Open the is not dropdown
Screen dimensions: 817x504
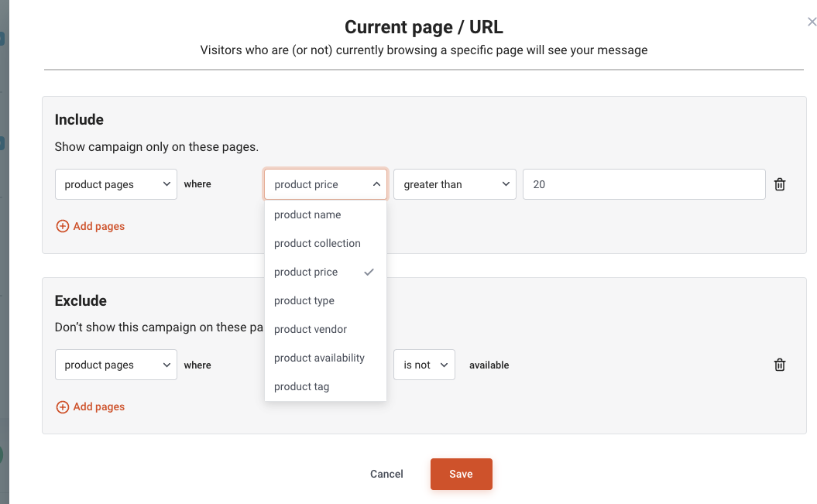[x=424, y=365]
